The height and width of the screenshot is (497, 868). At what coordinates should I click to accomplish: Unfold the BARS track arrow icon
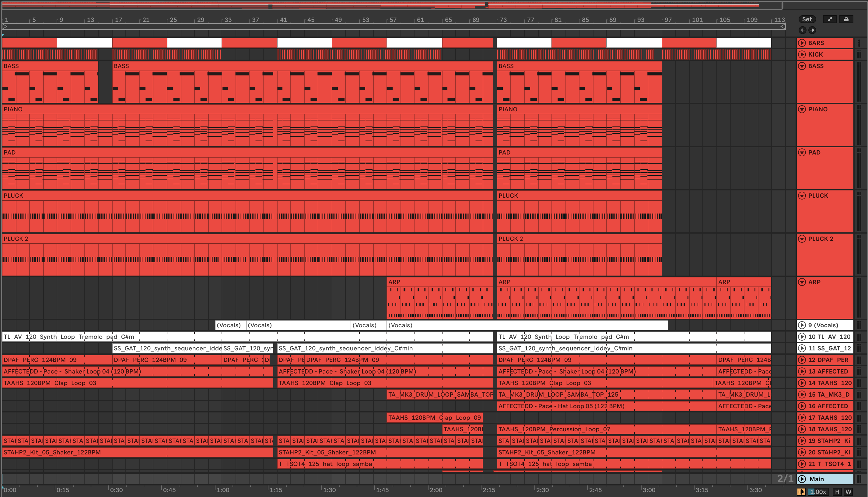pyautogui.click(x=802, y=43)
